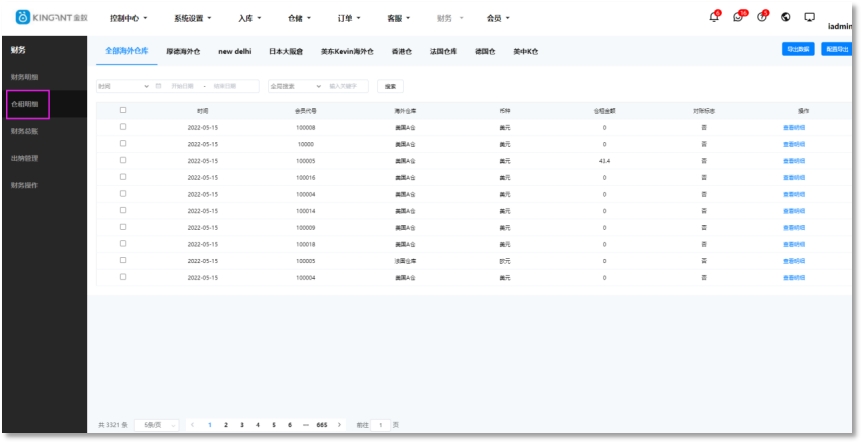Open the bell notifications icon
This screenshot has width=862, height=443.
(x=714, y=17)
